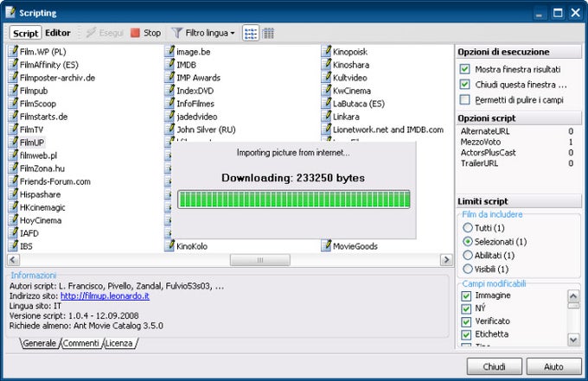This screenshot has height=381, width=588.
Task: Select the Visibili (1) radio button
Action: coord(468,269)
